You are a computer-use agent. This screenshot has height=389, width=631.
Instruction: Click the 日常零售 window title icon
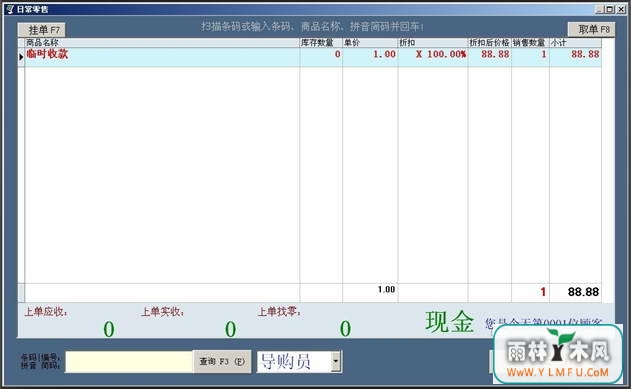[10, 9]
